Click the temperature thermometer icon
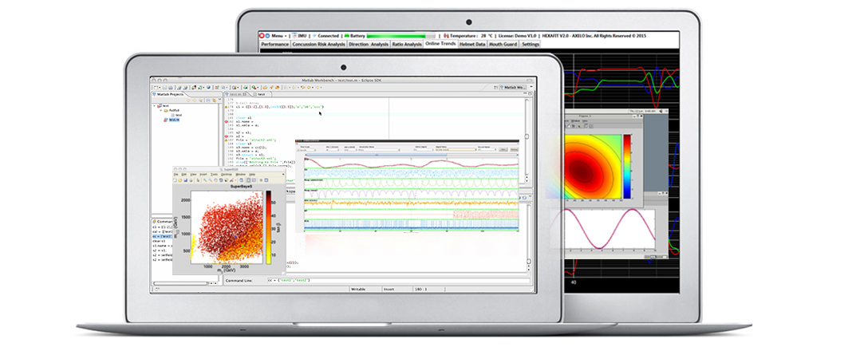868x351 pixels. click(x=445, y=36)
